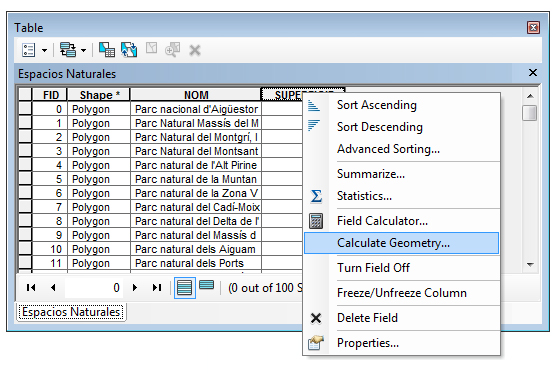The height and width of the screenshot is (374, 554).
Task: Click cell Parc natural del Massís d
Action: click(x=196, y=235)
